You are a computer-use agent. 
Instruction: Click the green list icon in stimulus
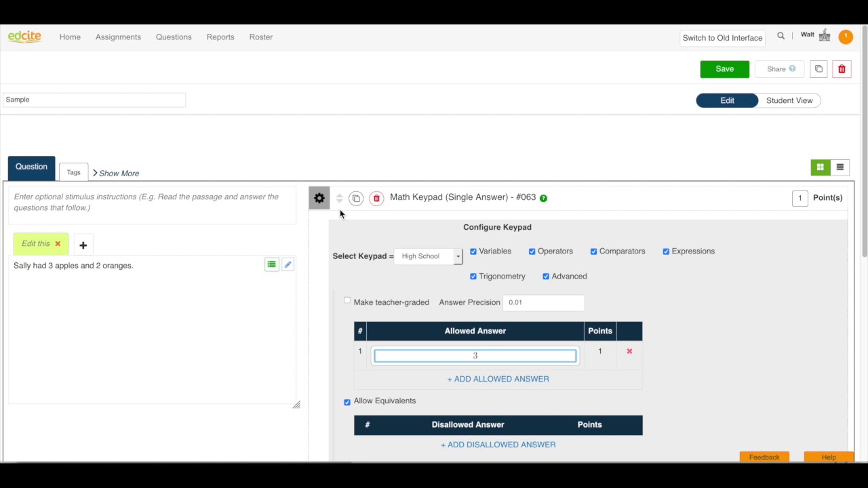[x=271, y=264]
